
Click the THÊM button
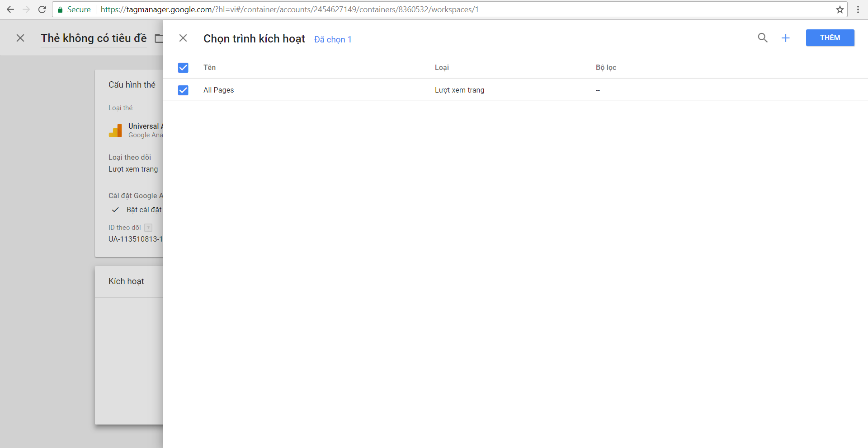[830, 38]
